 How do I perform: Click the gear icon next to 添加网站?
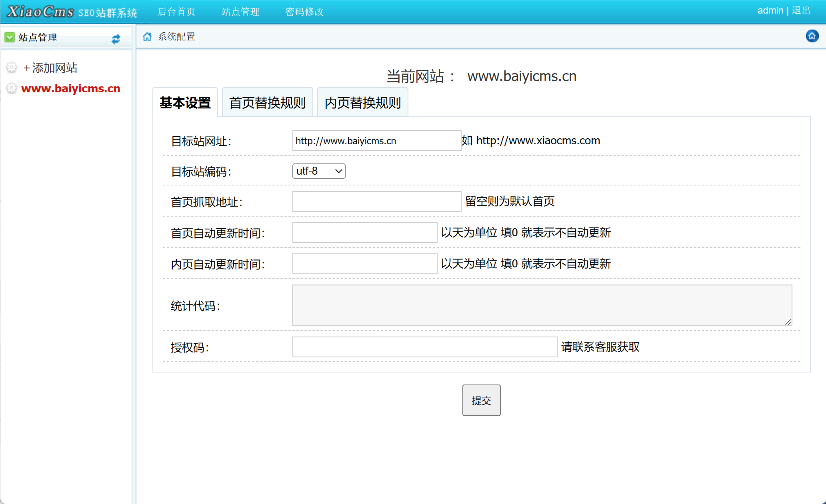pyautogui.click(x=12, y=68)
